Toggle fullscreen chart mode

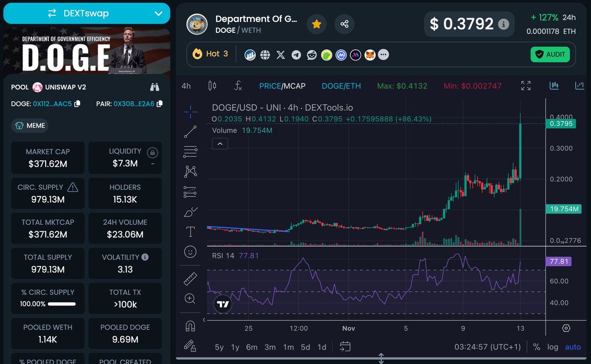525,85
